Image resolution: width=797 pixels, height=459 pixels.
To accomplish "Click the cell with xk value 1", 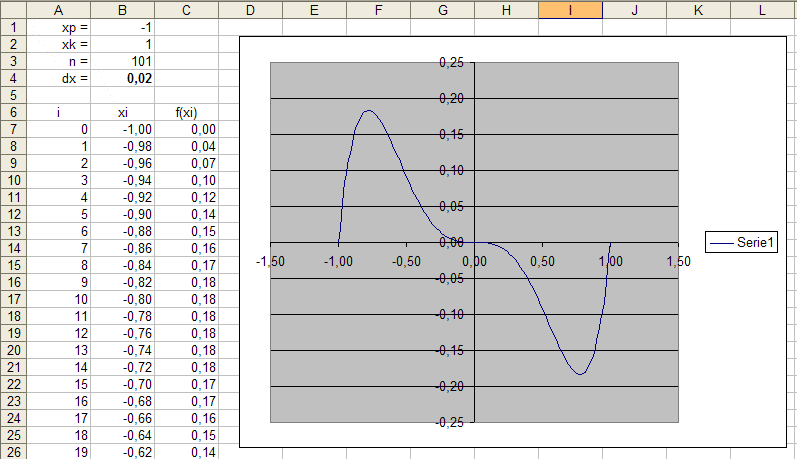I will pos(122,44).
